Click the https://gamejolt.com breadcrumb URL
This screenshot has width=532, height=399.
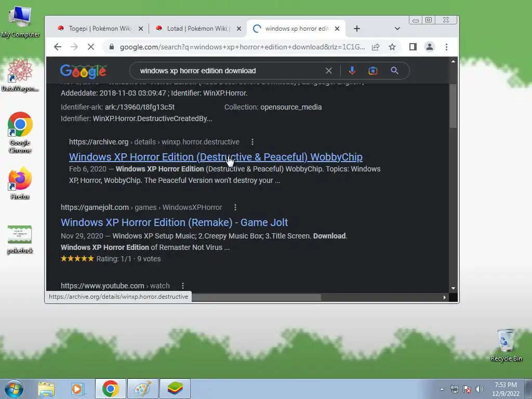(95, 207)
